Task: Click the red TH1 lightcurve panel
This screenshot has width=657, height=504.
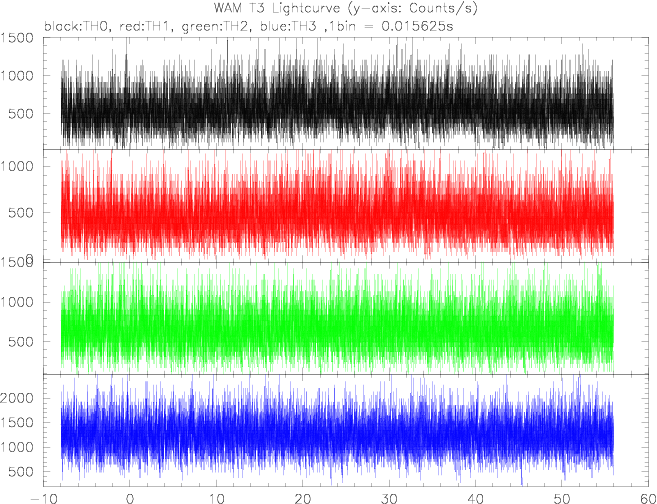Action: (346, 206)
